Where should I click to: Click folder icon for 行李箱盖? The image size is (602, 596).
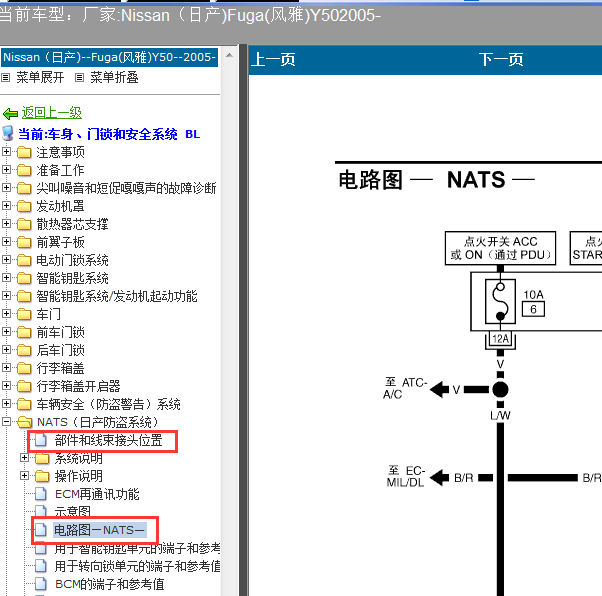click(x=24, y=368)
